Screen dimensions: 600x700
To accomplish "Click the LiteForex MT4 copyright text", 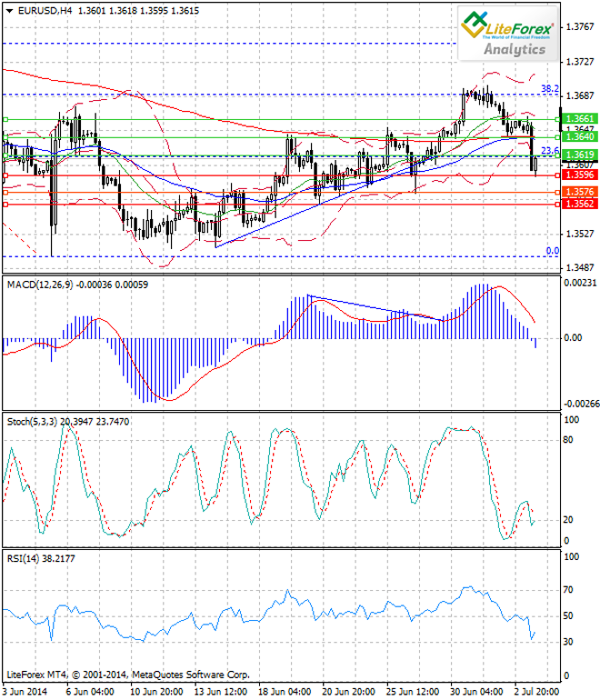I will (x=128, y=675).
